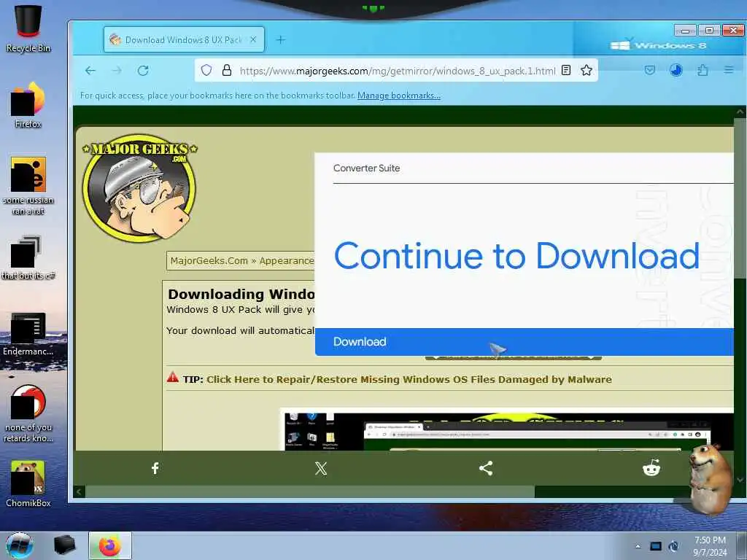Click the hamster desktop gadget

(709, 478)
